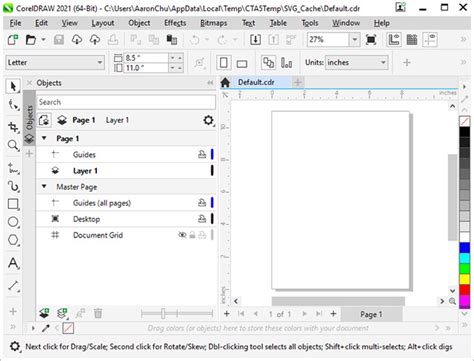This screenshot has height=361, width=474.
Task: Toggle Landscape page orientation
Action: [x=242, y=63]
